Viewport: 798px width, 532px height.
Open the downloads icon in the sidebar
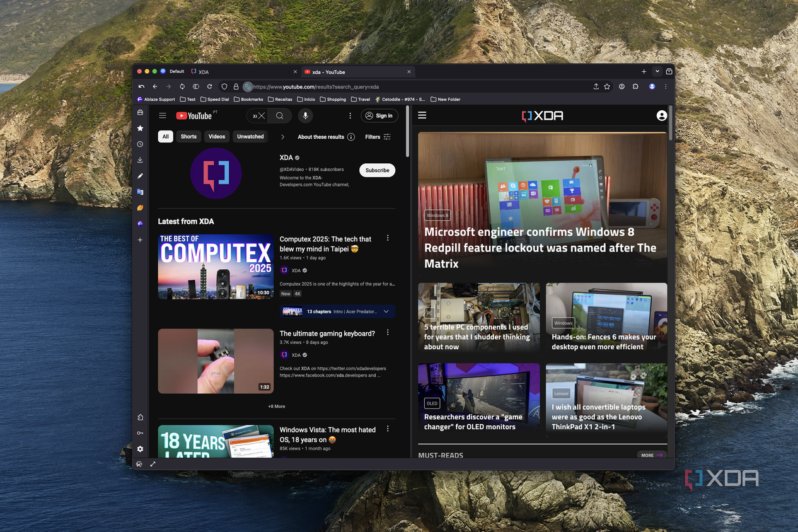pyautogui.click(x=140, y=160)
